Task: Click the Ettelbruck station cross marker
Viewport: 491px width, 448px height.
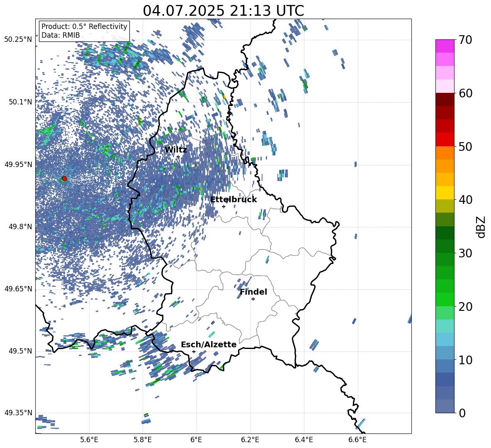Action: point(224,206)
